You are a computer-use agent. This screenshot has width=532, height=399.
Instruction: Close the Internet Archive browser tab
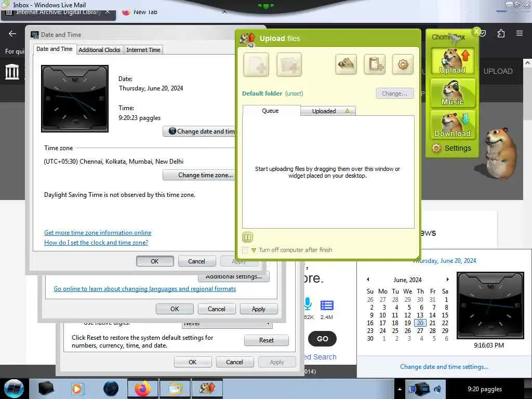107,12
